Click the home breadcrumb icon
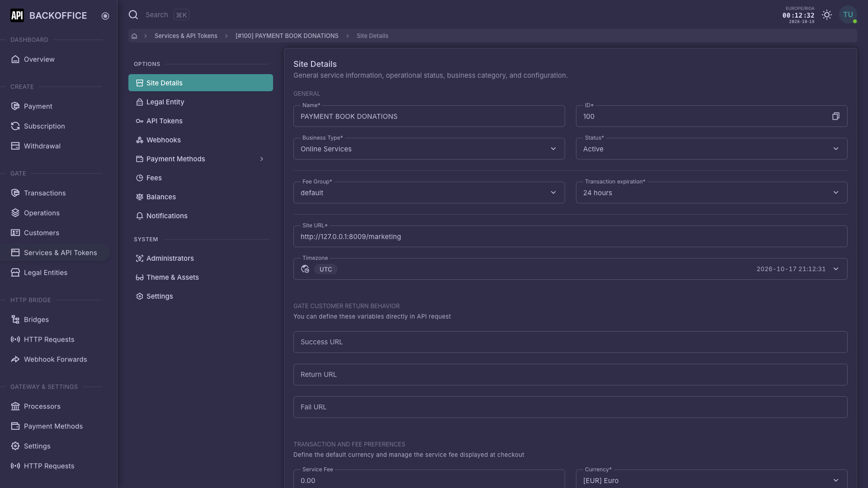This screenshot has width=868, height=488. [134, 36]
